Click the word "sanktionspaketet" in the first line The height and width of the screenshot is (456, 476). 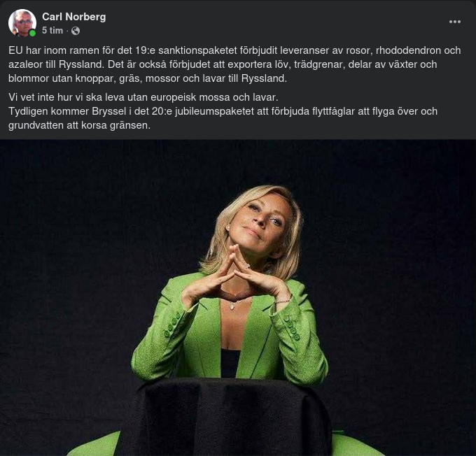tap(197, 50)
